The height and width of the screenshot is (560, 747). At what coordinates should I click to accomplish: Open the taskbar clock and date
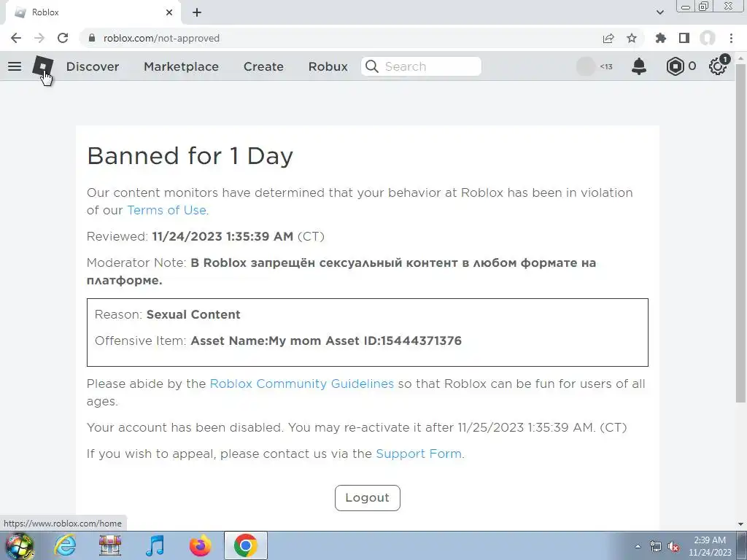(x=710, y=546)
